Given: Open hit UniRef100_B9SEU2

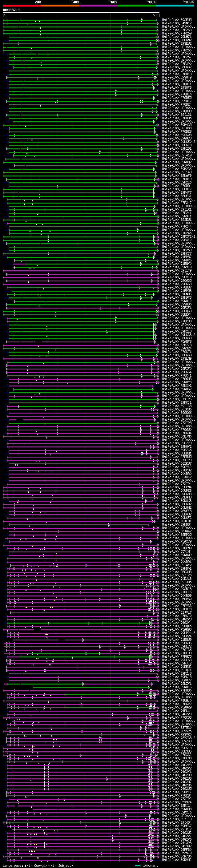Looking at the screenshot, I should point(177,43).
